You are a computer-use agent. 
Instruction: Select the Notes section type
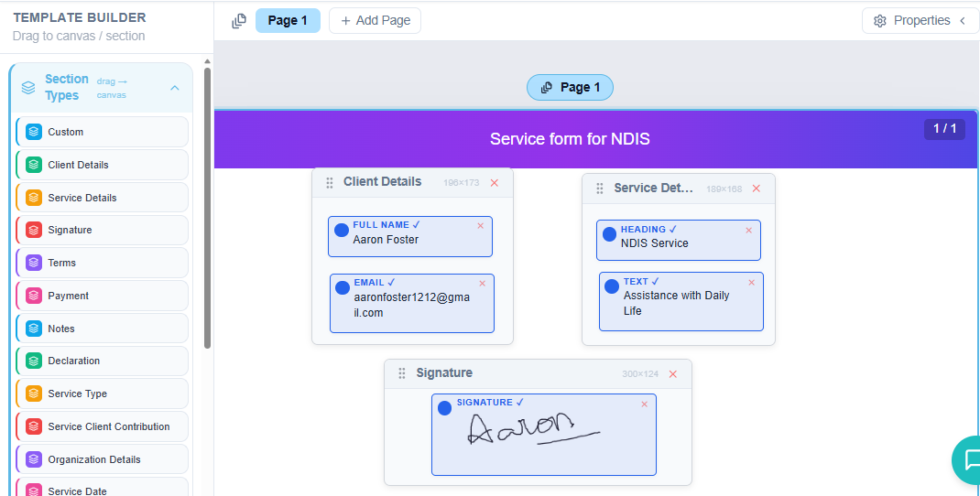point(102,329)
